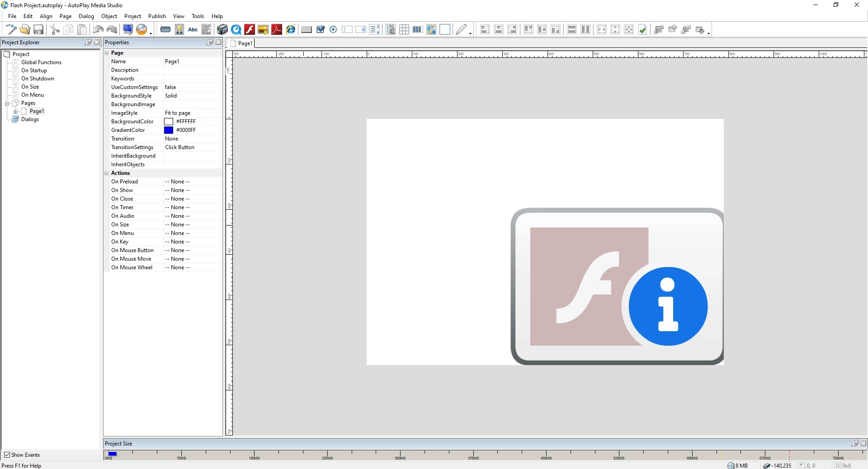Image resolution: width=868 pixels, height=469 pixels.
Task: Redo the last undone action
Action: [x=112, y=30]
